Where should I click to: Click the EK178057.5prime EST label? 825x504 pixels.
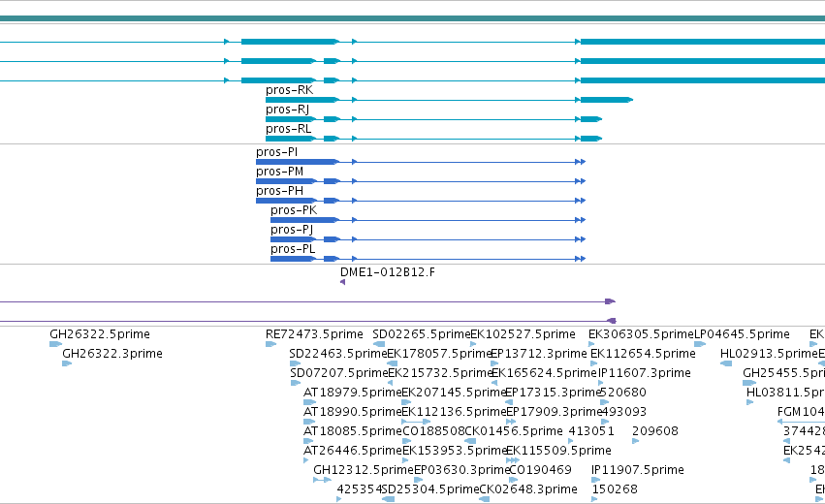439,354
